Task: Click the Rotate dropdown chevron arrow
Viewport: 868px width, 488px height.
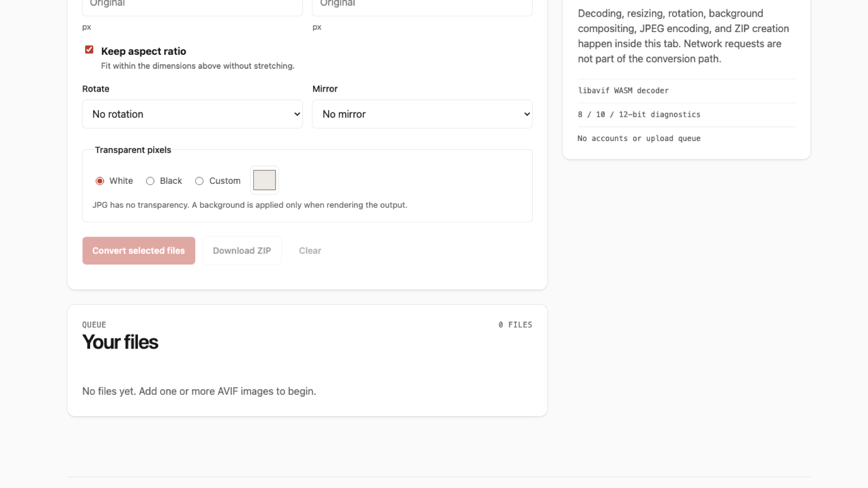Action: [297, 114]
